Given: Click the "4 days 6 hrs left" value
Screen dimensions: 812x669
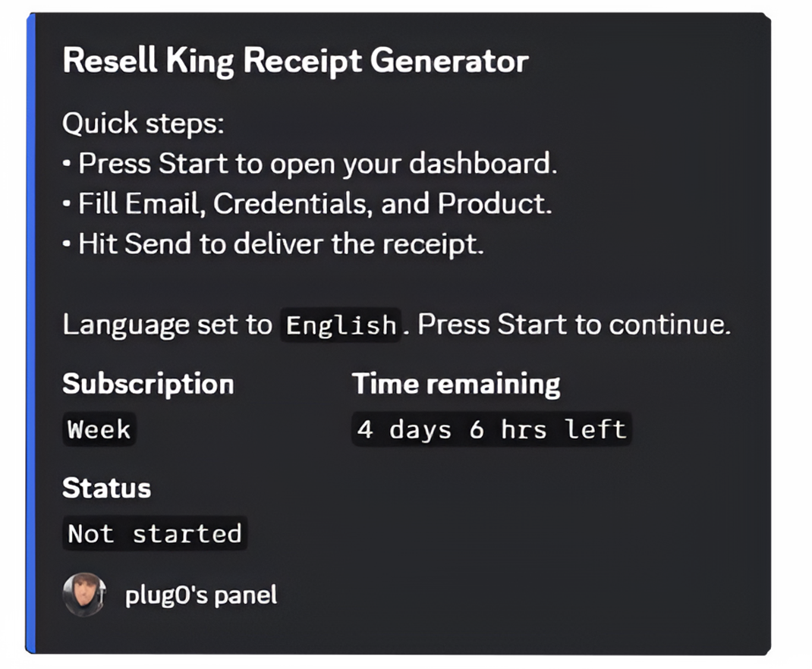Looking at the screenshot, I should click(492, 430).
